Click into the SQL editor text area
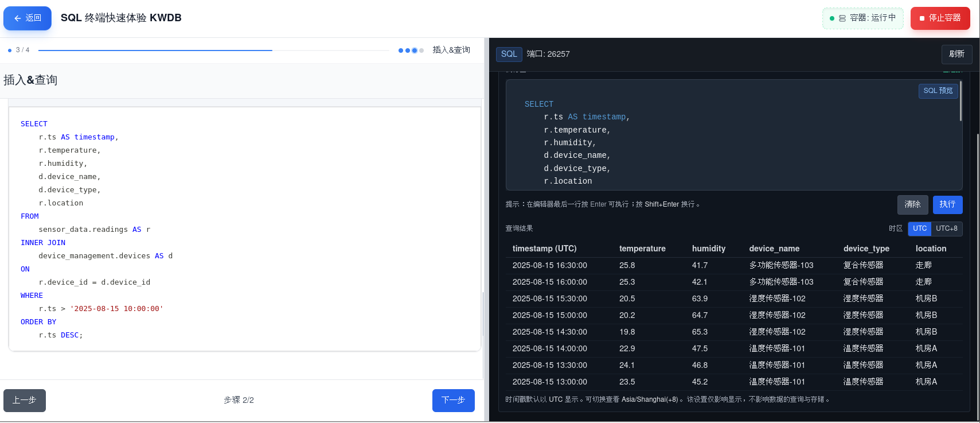This screenshot has width=980, height=423. [x=734, y=135]
